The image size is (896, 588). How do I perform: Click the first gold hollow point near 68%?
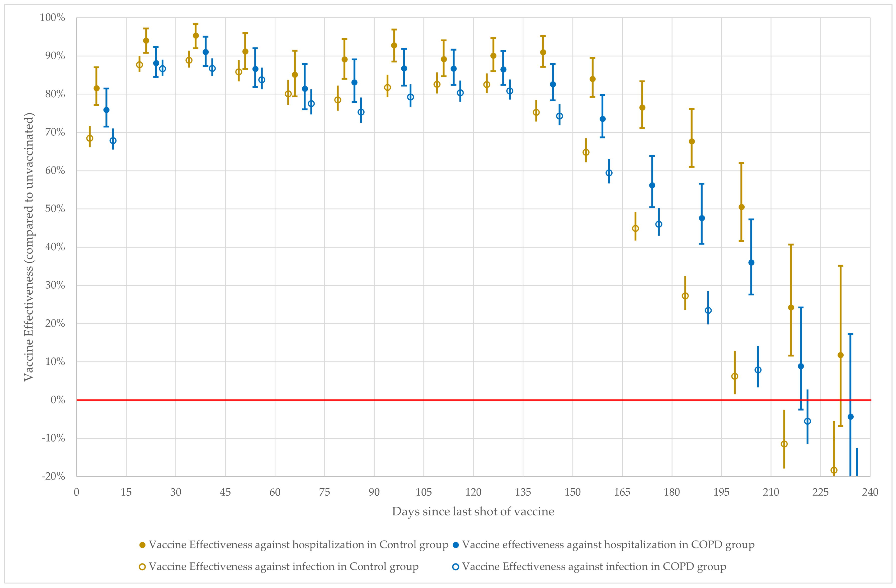(90, 138)
